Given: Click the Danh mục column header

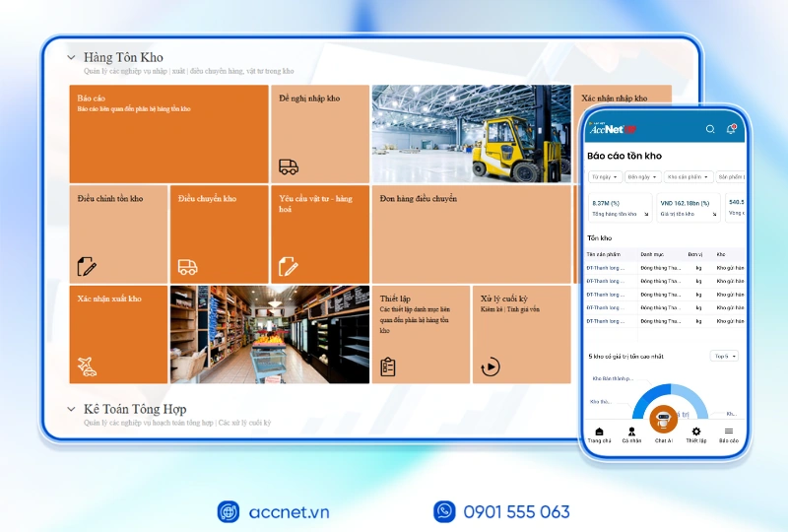Looking at the screenshot, I should coord(652,254).
